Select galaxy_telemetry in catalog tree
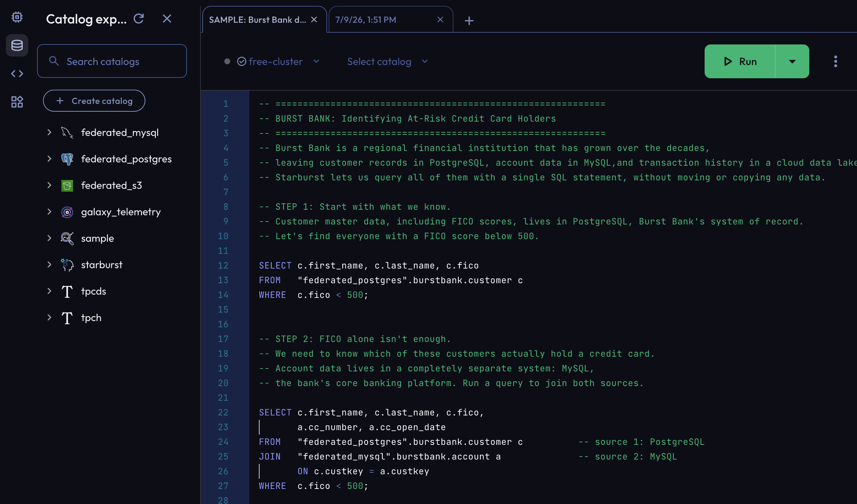 pos(121,212)
